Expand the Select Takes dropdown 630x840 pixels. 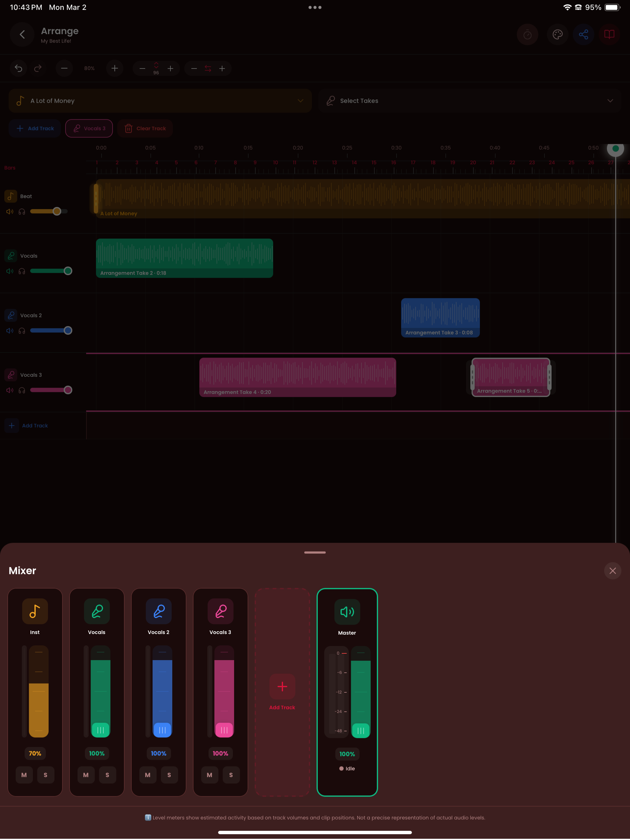(469, 101)
